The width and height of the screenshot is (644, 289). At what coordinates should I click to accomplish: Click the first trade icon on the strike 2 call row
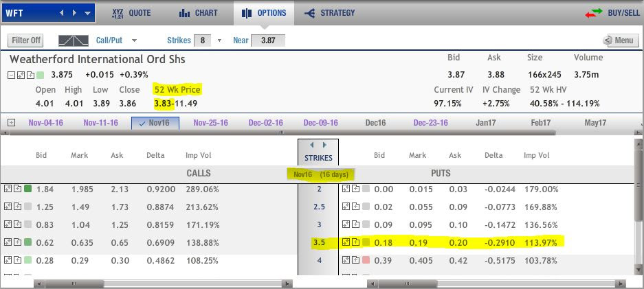point(8,189)
